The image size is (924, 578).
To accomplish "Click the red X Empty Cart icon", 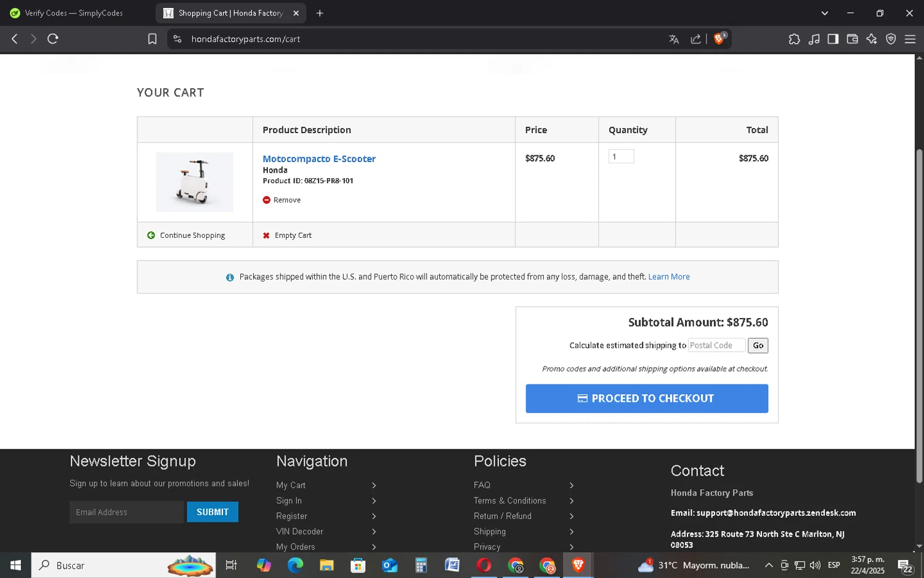I will pos(266,235).
